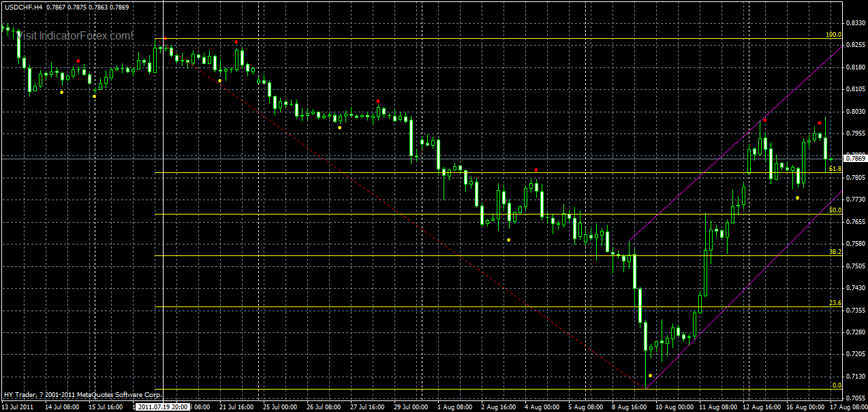Select the yellow buy dot below the 21 Jul candles
The height and width of the screenshot is (412, 868).
(x=219, y=80)
